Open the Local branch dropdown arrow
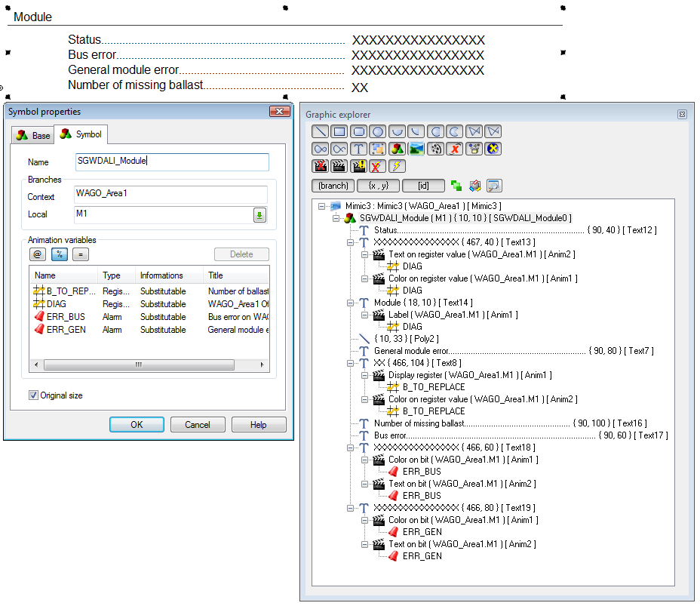The width and height of the screenshot is (700, 606). [259, 216]
